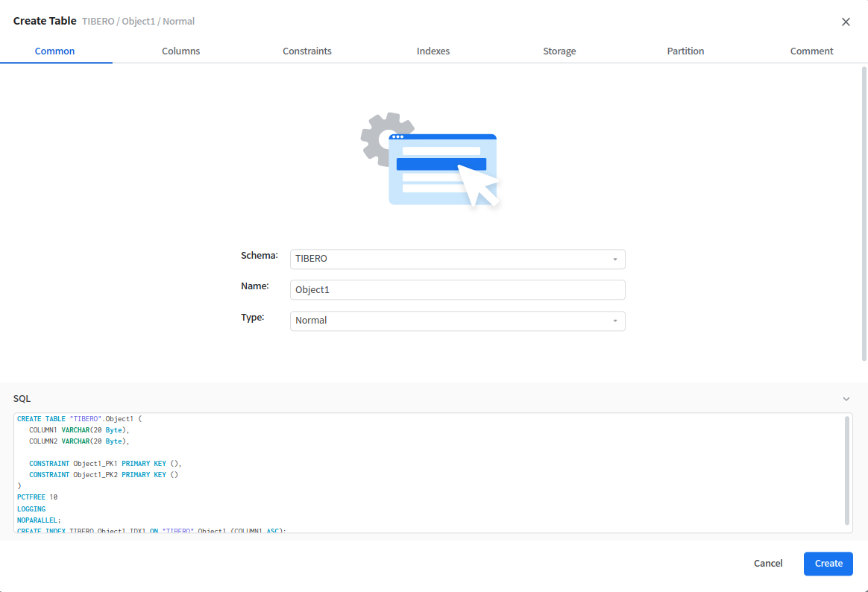The height and width of the screenshot is (592, 868).
Task: Go to the Indexes tab
Action: click(433, 51)
